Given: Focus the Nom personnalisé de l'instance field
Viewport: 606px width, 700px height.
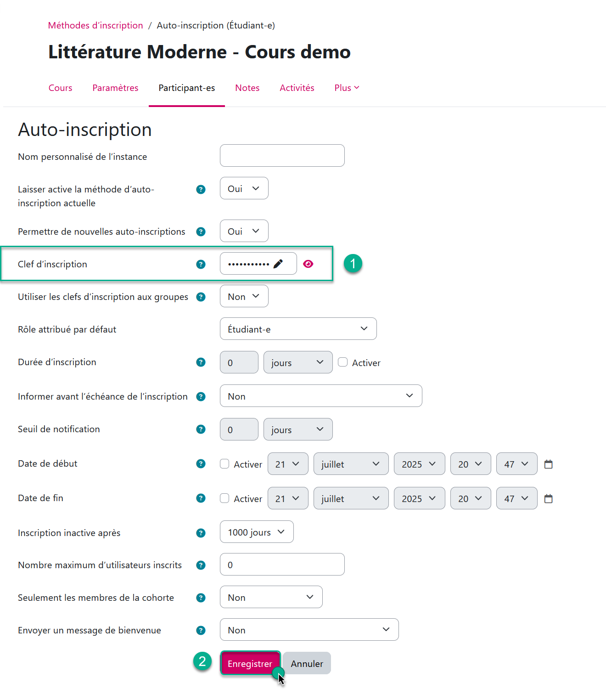Looking at the screenshot, I should 282,156.
